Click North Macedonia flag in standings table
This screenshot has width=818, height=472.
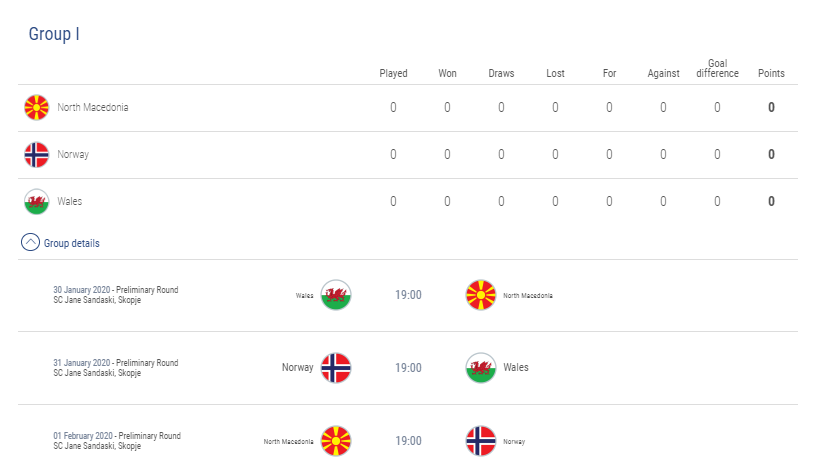click(37, 107)
